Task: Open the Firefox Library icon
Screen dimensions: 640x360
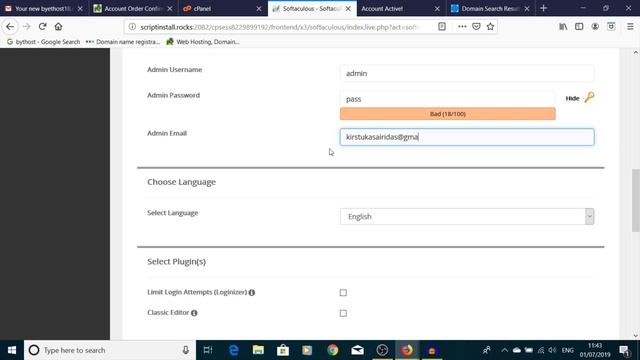Action: (563, 27)
